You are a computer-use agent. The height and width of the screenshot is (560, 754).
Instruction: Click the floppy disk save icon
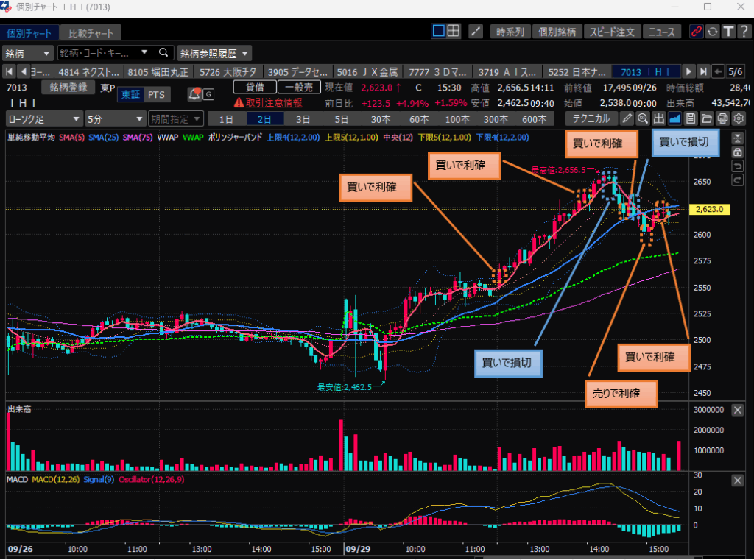coord(691,118)
